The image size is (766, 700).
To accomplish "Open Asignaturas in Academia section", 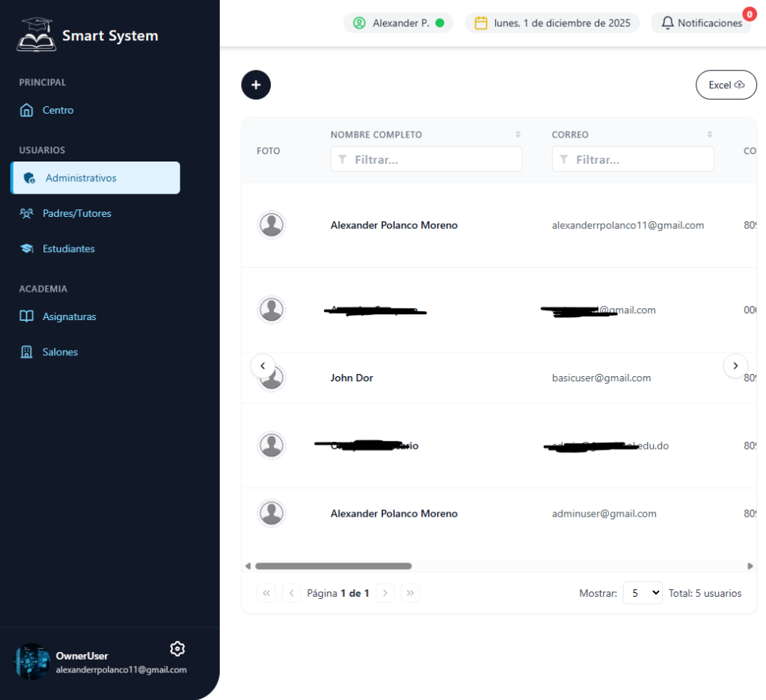I will coord(69,316).
